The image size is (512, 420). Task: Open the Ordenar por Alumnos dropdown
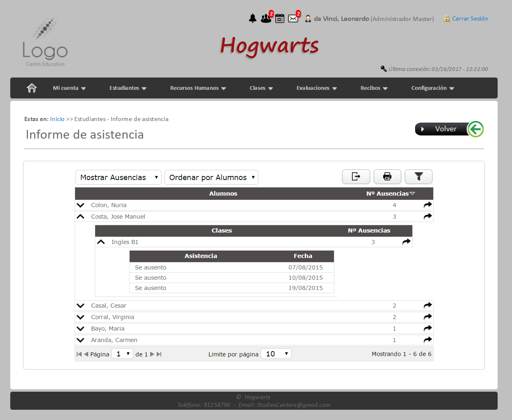click(211, 177)
